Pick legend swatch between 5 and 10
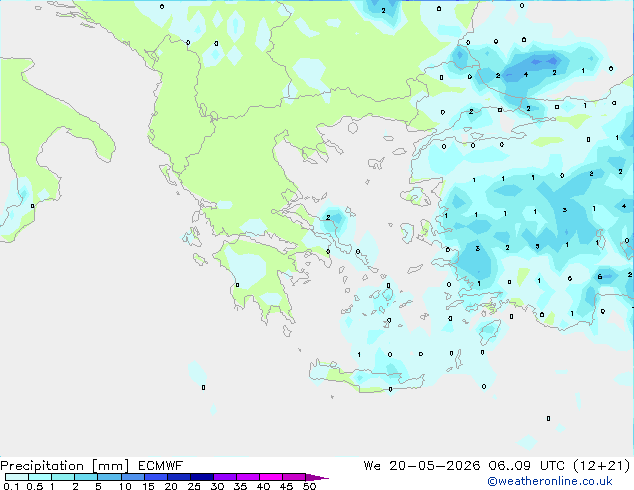 pyautogui.click(x=109, y=477)
